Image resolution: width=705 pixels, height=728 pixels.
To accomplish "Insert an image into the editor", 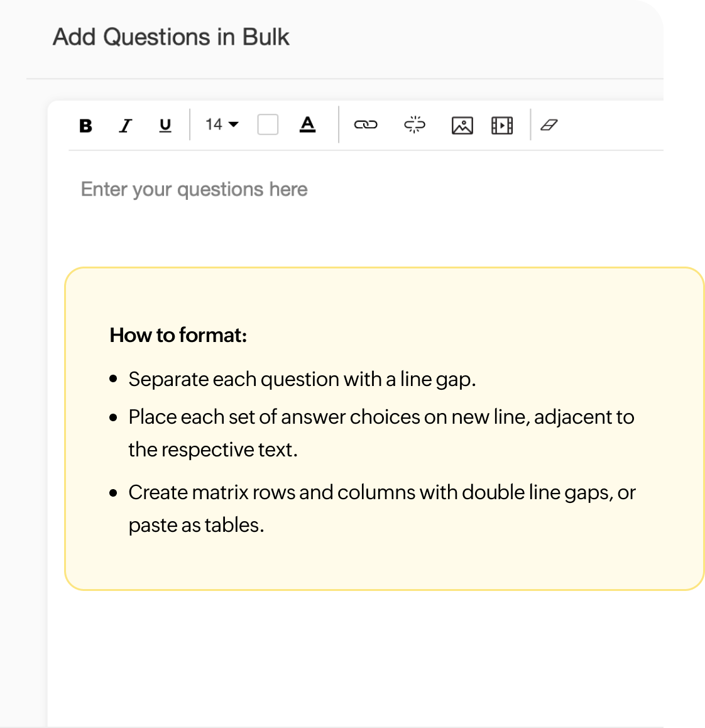I will coord(461,125).
